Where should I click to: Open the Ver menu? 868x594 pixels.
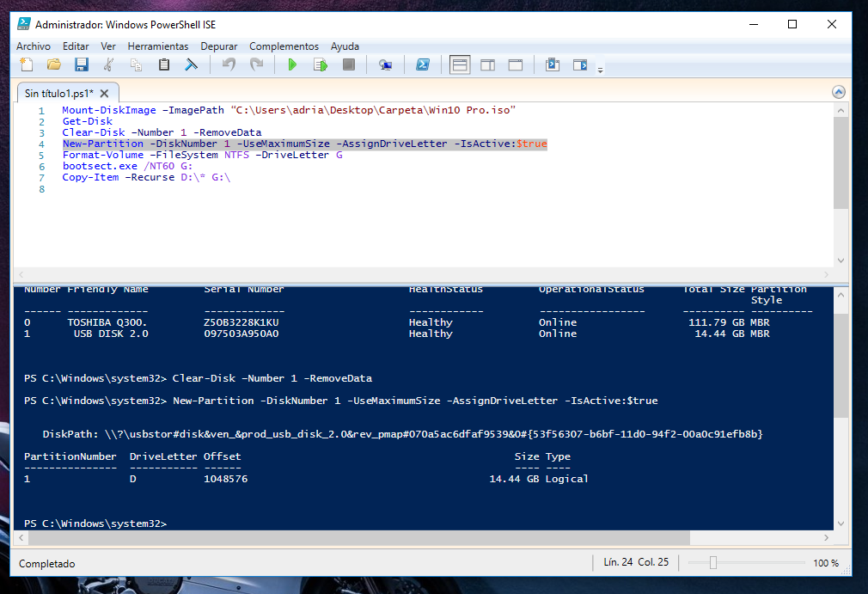108,46
